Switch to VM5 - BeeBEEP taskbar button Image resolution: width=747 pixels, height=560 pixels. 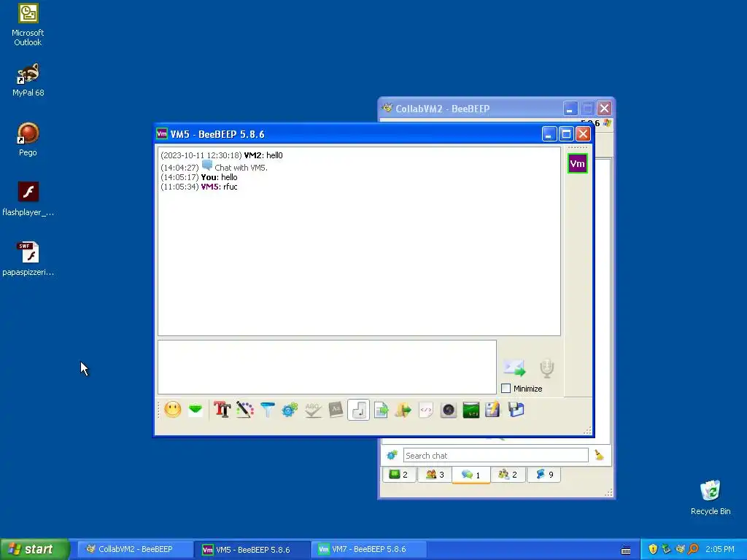pyautogui.click(x=252, y=550)
